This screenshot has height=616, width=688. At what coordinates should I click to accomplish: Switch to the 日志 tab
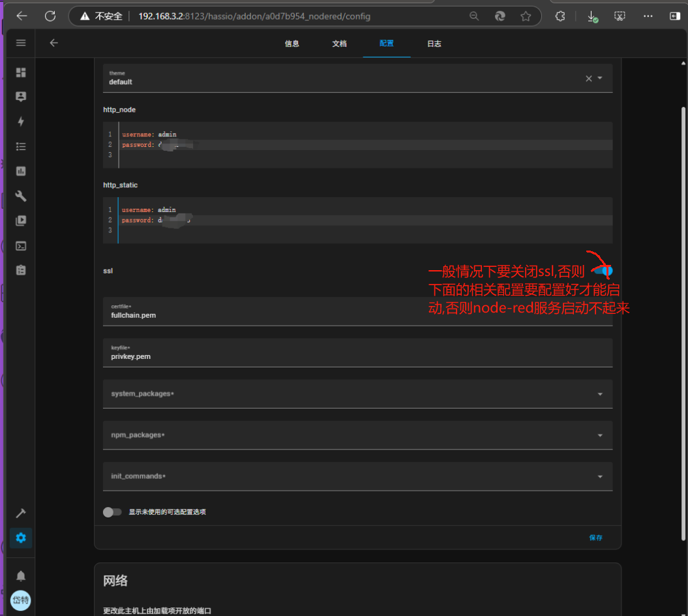(434, 44)
